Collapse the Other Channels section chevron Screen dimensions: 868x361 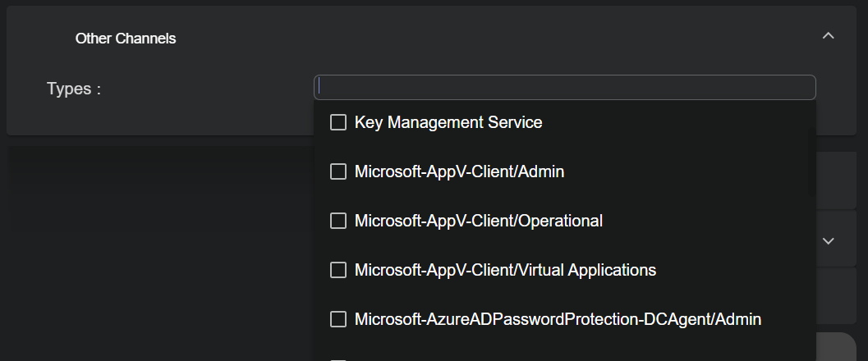point(828,36)
